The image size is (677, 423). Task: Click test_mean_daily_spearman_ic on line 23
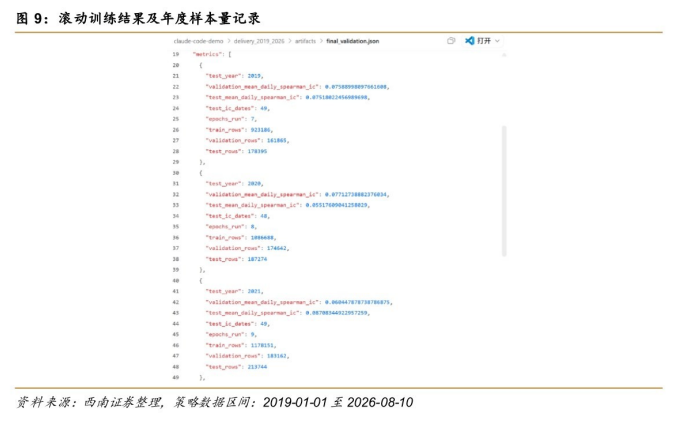(253, 98)
